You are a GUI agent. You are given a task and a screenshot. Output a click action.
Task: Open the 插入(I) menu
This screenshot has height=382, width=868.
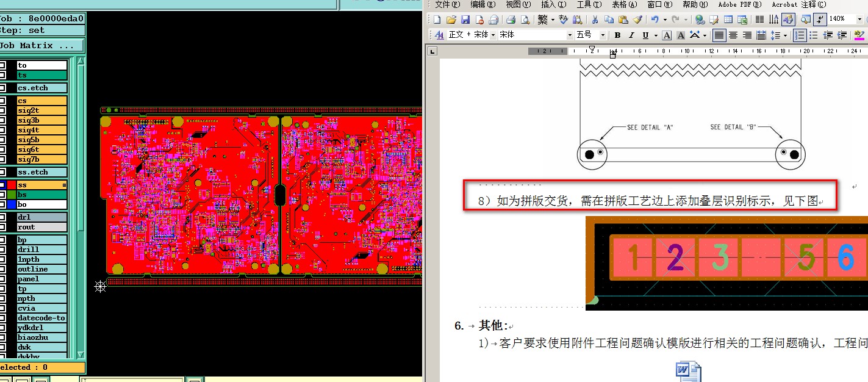point(553,4)
